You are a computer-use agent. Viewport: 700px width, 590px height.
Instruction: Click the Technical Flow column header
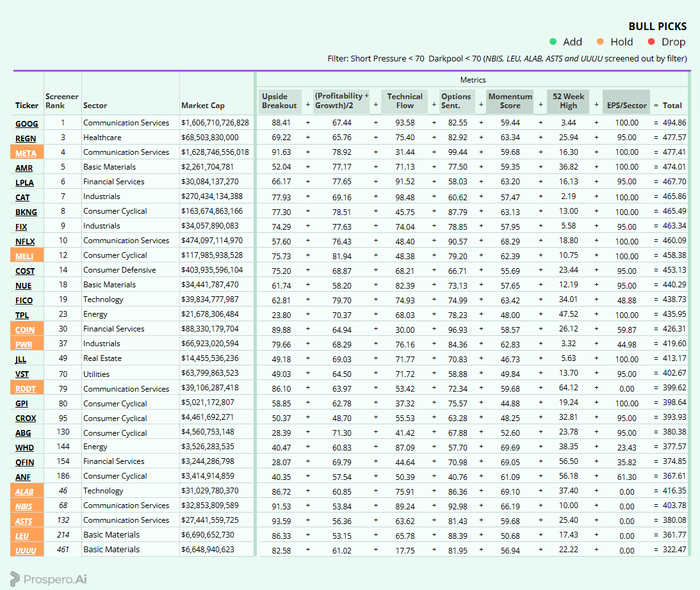click(x=405, y=101)
